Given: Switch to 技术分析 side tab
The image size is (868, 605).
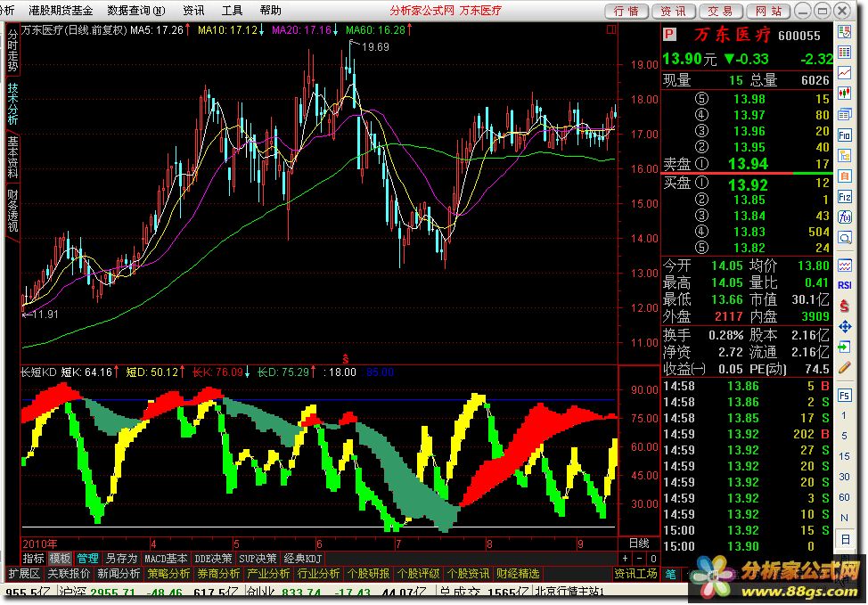Looking at the screenshot, I should tap(12, 103).
